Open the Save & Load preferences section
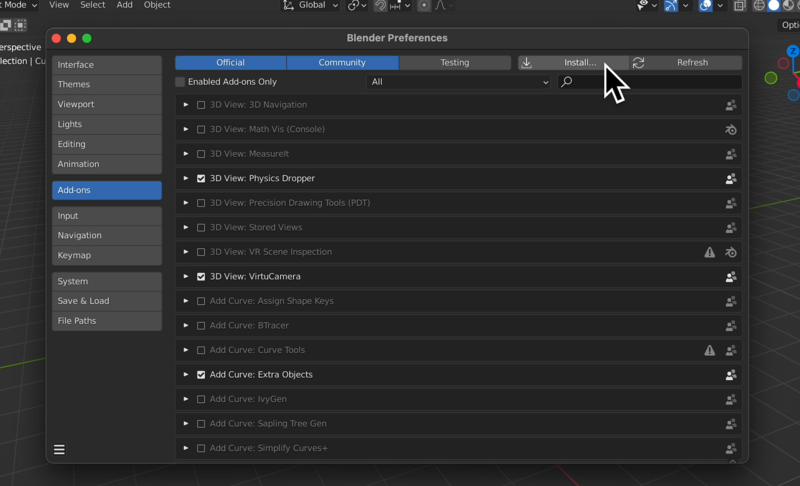The image size is (800, 486). pos(107,301)
